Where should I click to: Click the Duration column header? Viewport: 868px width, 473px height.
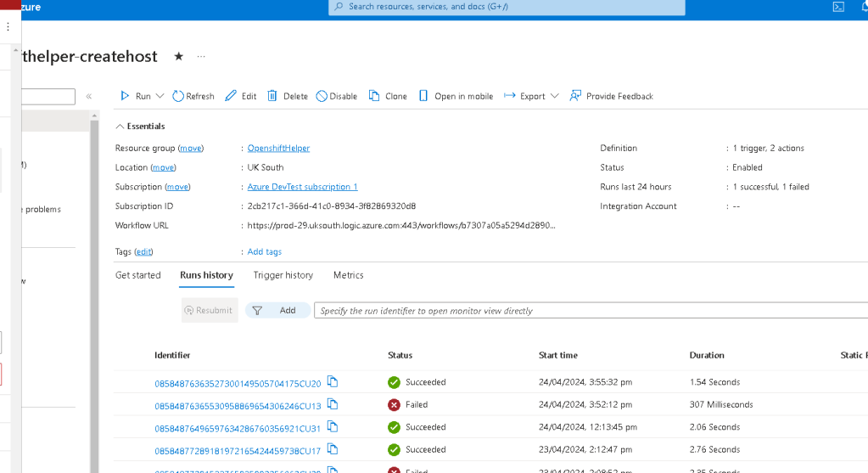(706, 355)
